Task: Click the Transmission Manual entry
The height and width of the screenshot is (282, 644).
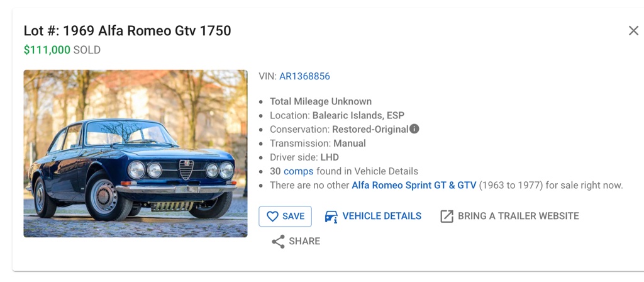Action: click(318, 143)
